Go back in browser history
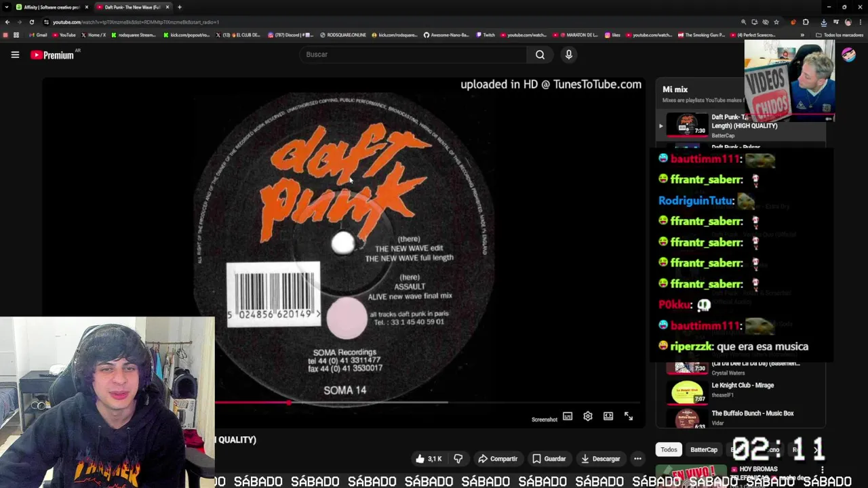The image size is (868, 488). tap(7, 22)
